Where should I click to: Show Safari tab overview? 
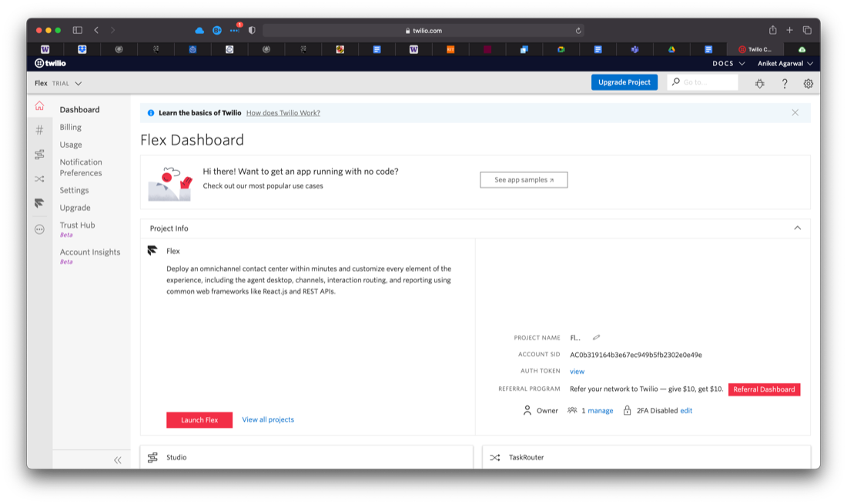[x=807, y=30]
